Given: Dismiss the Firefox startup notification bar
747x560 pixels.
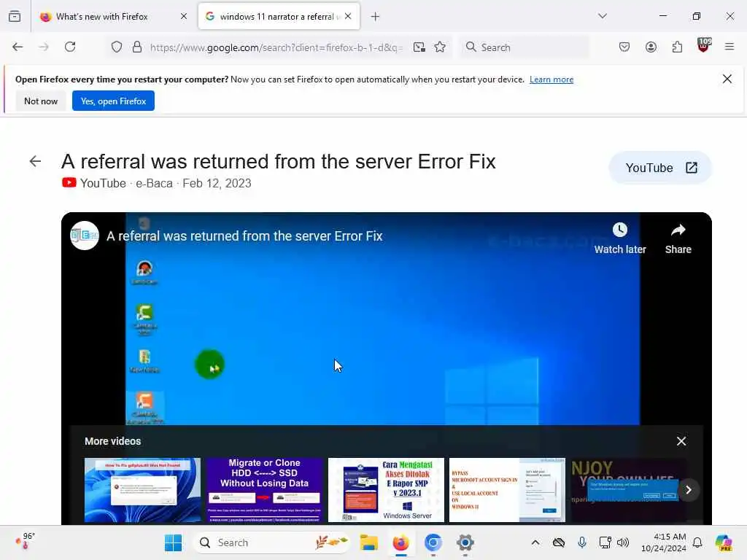Looking at the screenshot, I should [x=727, y=79].
